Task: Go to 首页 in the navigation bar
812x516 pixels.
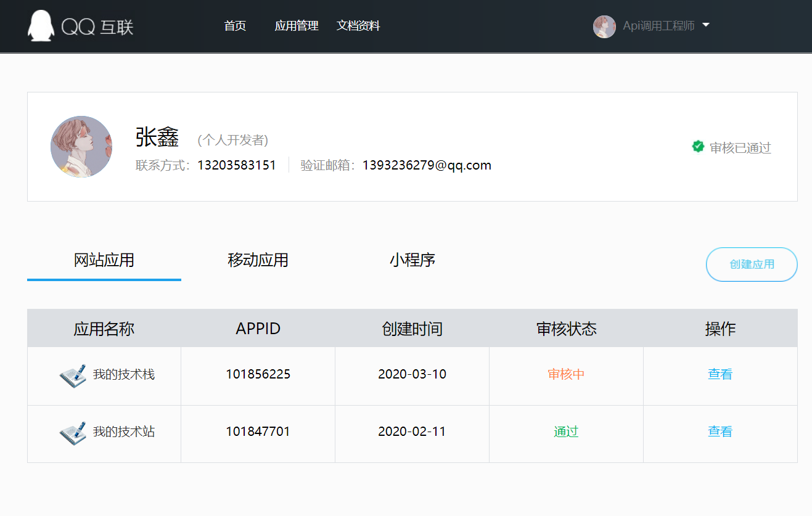Action: pos(235,26)
